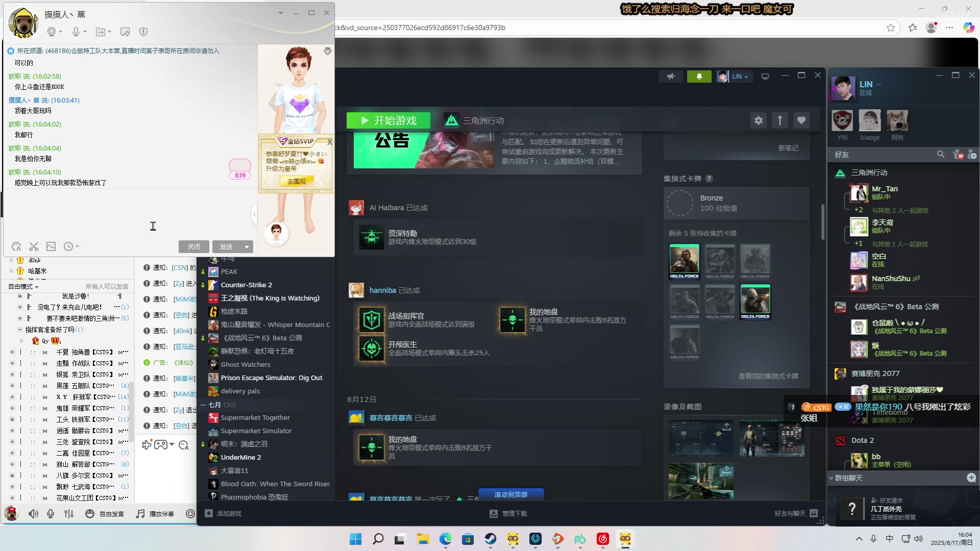Screen dimensions: 980x551
Task: Select Ghost Watchers in the game list
Action: (x=246, y=364)
